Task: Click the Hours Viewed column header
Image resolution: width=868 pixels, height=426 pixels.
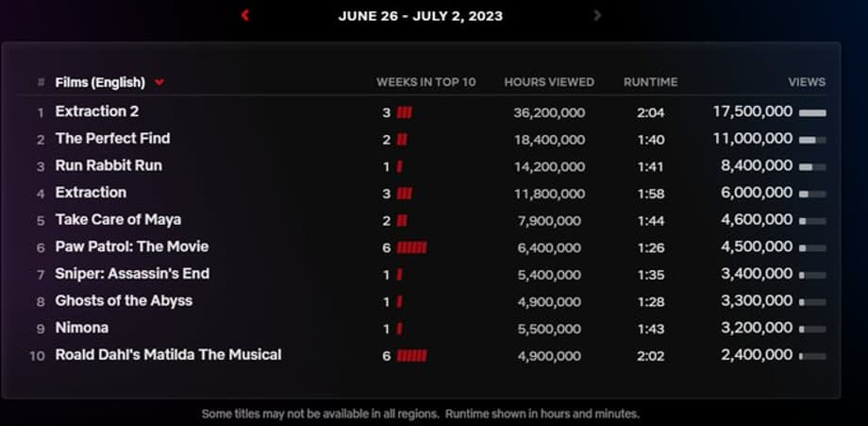Action: [x=549, y=82]
